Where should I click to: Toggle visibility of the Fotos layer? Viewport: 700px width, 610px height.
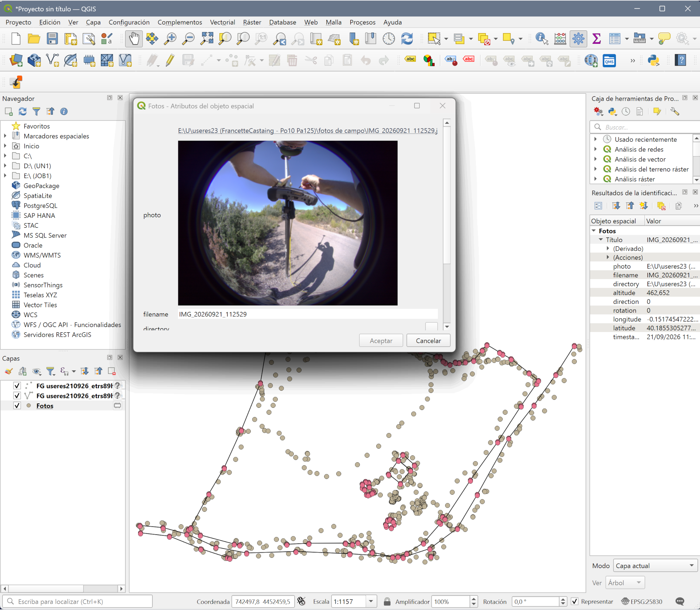tap(17, 406)
